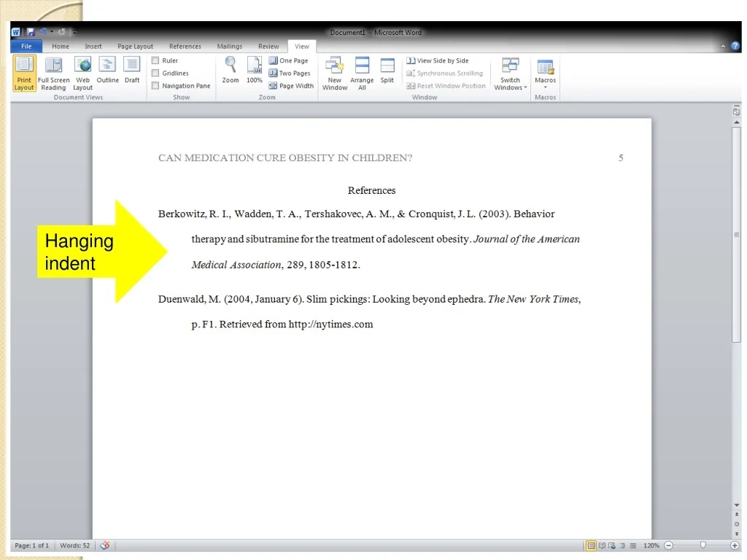
Task: Click the References heading in document
Action: (371, 190)
